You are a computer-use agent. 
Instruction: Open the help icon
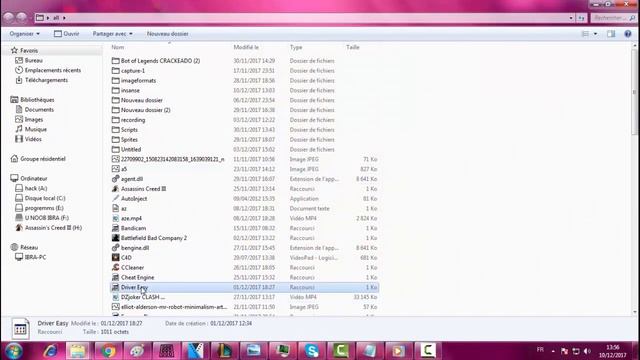click(x=628, y=34)
